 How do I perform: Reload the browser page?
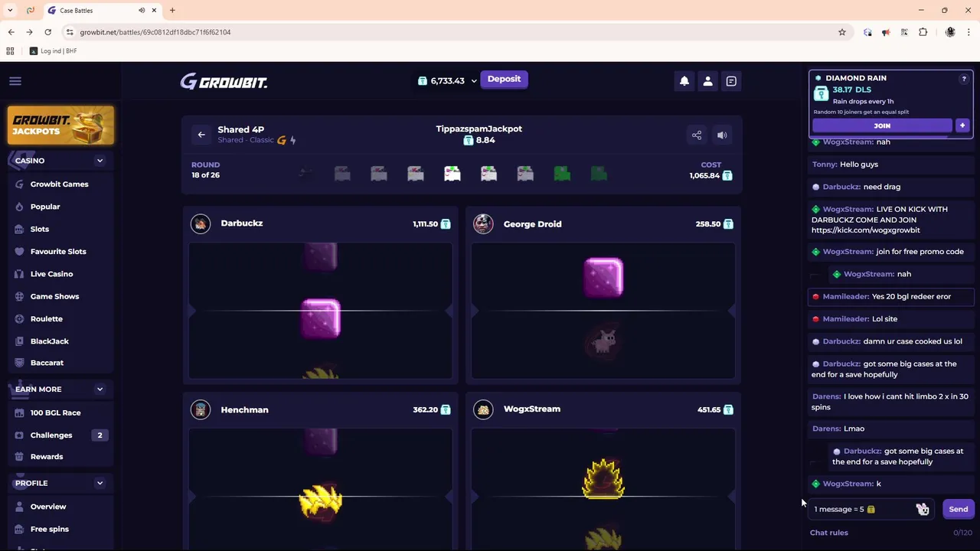point(47,32)
